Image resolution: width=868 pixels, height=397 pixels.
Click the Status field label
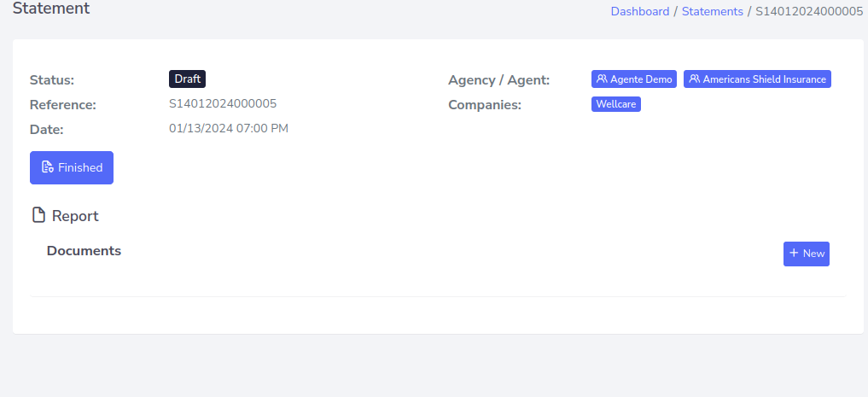click(x=52, y=80)
